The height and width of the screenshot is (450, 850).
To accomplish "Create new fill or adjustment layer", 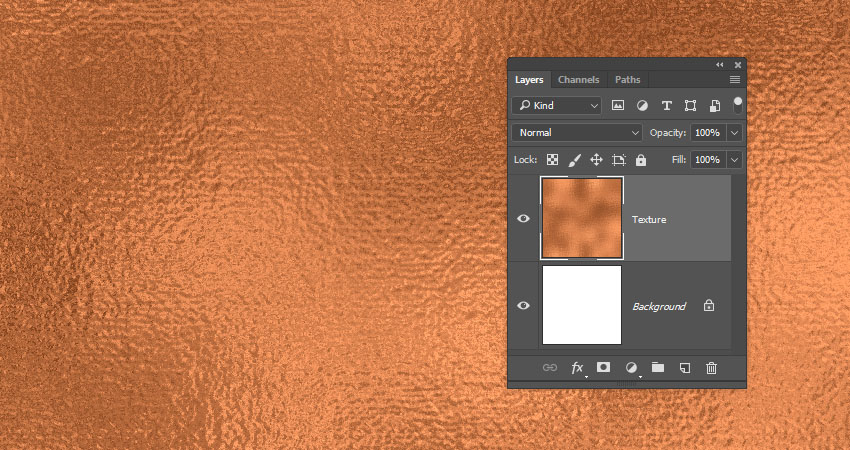I will pos(632,368).
